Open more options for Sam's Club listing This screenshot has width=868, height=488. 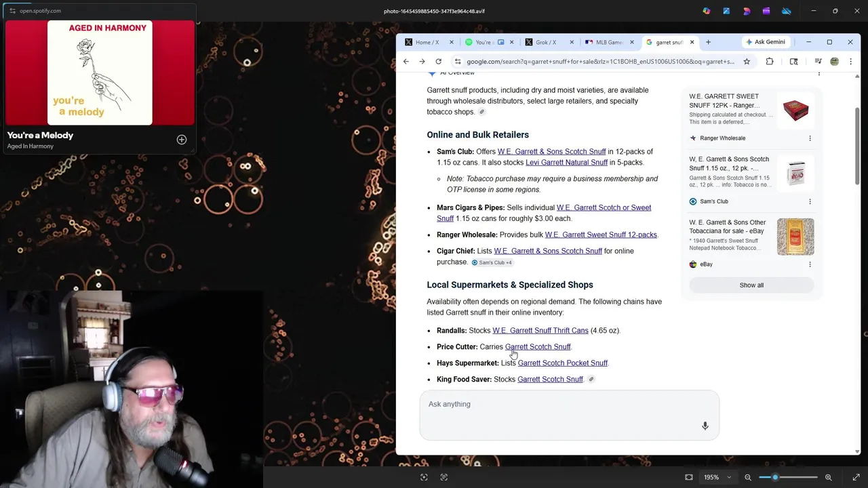810,201
